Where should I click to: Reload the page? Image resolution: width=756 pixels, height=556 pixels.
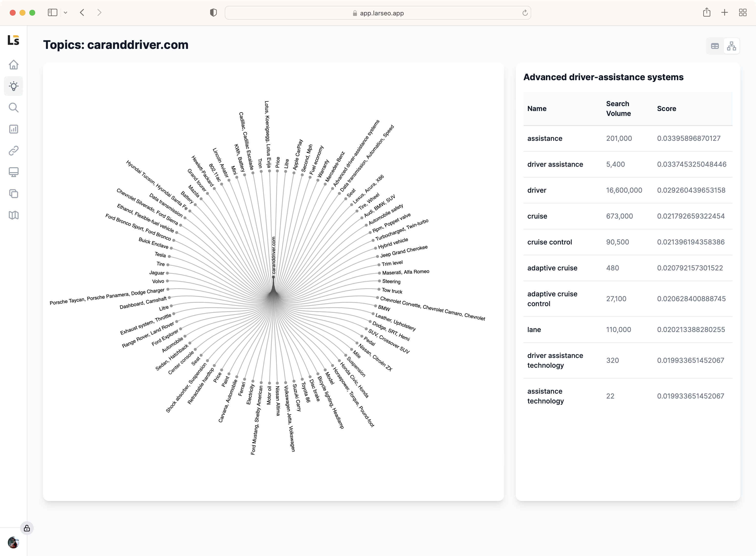coord(525,13)
